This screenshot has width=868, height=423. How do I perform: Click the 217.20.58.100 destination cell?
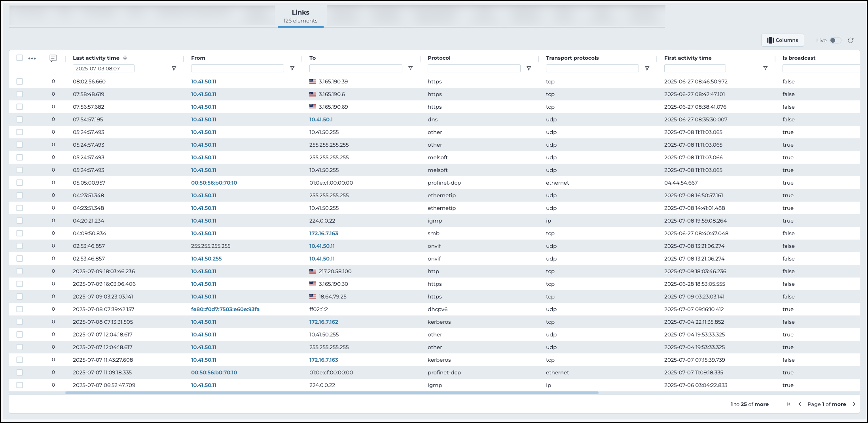coord(335,271)
